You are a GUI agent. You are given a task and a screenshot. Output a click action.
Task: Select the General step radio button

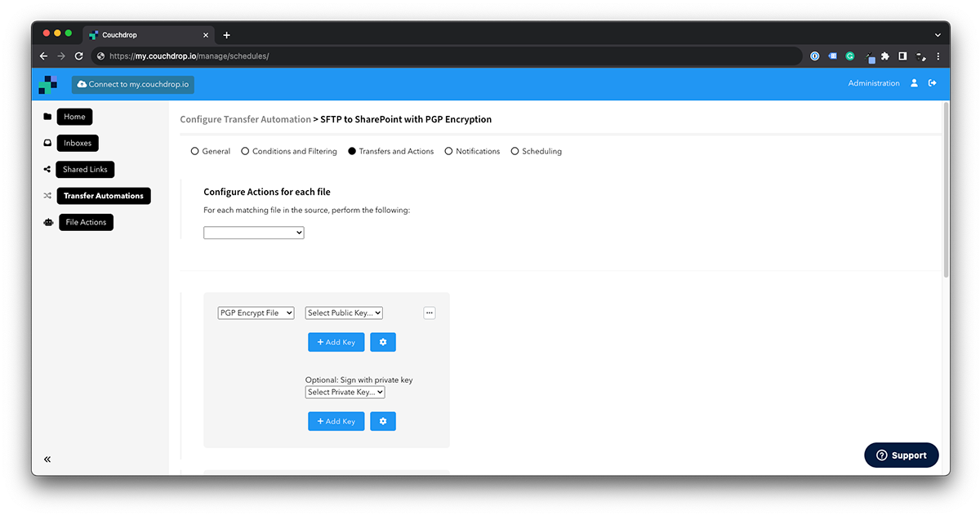pos(194,151)
